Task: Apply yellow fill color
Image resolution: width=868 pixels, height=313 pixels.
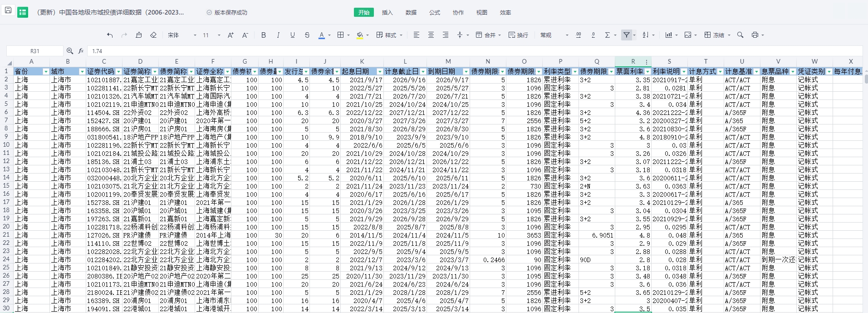Action: tap(360, 35)
